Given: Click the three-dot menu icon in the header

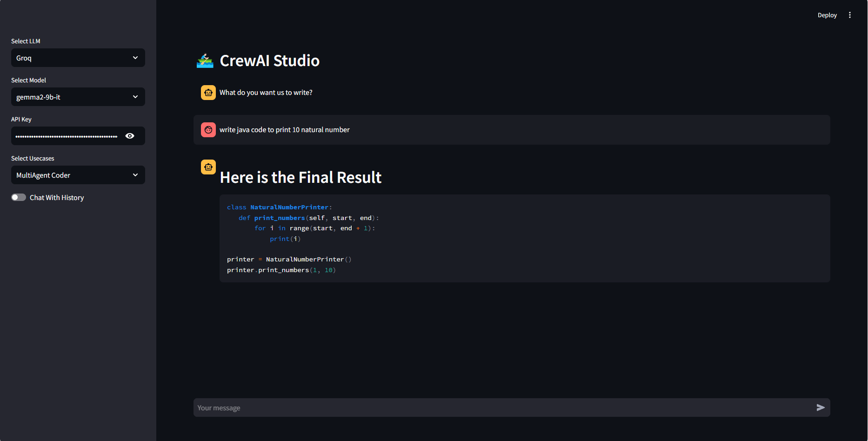Looking at the screenshot, I should point(850,14).
